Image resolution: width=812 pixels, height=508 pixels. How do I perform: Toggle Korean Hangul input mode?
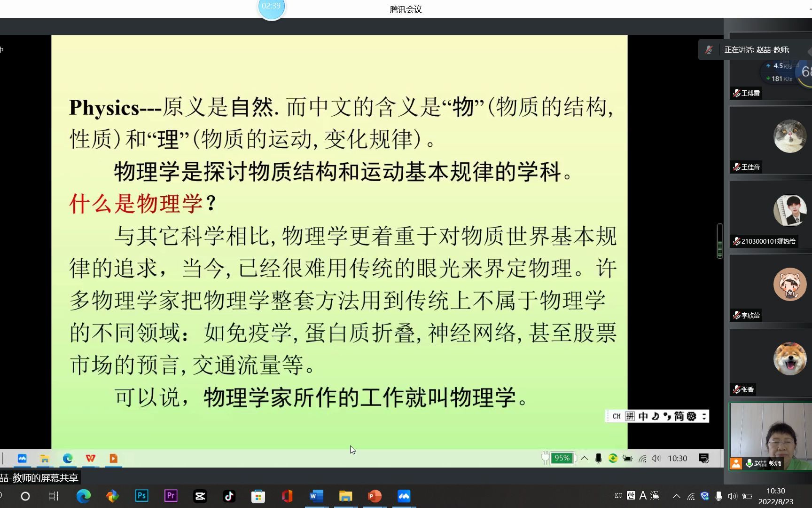coord(631,495)
